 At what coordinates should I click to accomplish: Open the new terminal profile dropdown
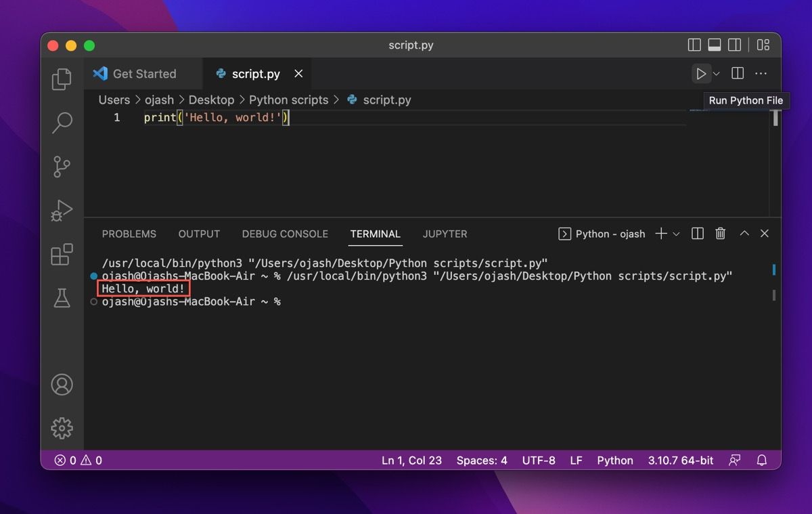coord(676,234)
